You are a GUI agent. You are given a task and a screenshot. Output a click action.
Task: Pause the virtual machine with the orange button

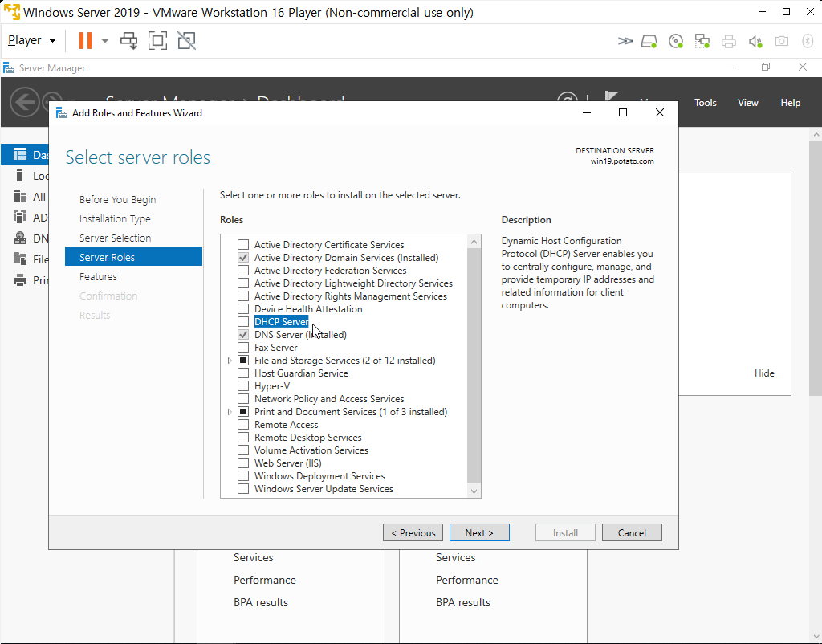(x=85, y=40)
